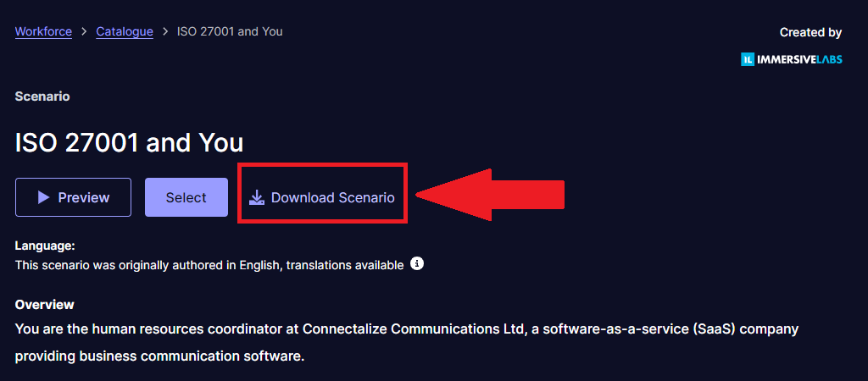
Task: Click the ISO 27001 breadcrumb text
Action: [x=230, y=31]
